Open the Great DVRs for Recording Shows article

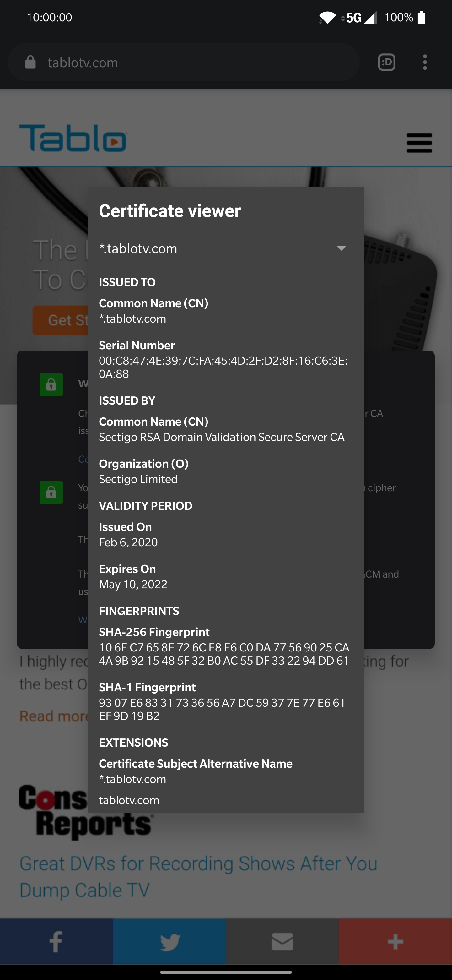click(198, 877)
